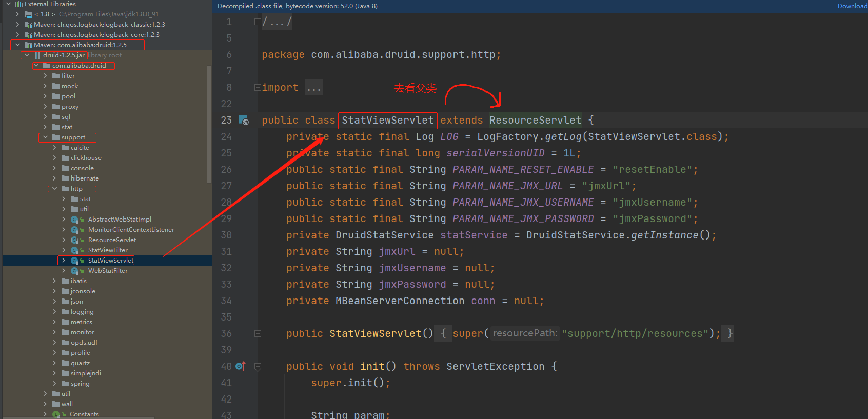The width and height of the screenshot is (868, 419).
Task: Select StatViewServlet in the project tree
Action: (x=110, y=261)
